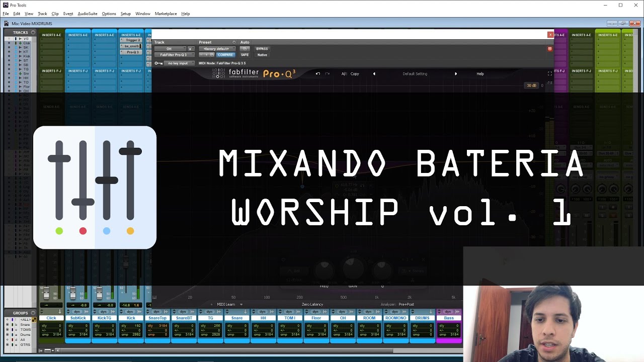This screenshot has height=362, width=644.
Task: Open Preset circle menu arrow
Action: click(x=233, y=42)
